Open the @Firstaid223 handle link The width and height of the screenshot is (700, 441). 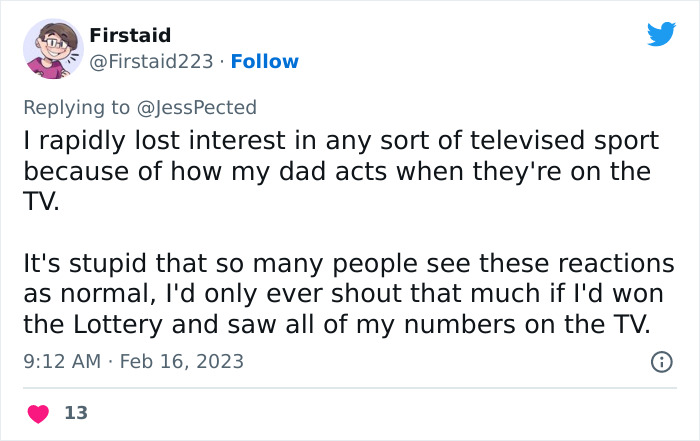(151, 62)
